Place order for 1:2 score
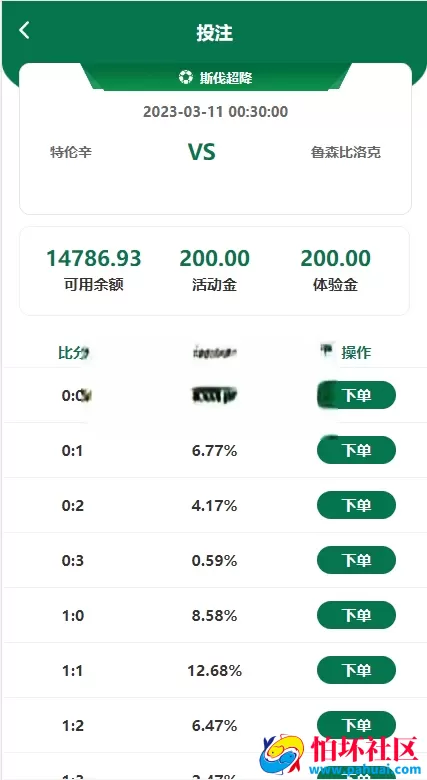 pos(356,725)
